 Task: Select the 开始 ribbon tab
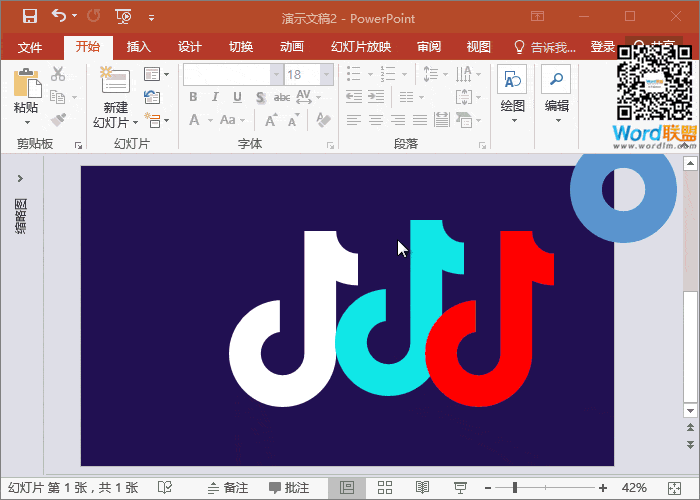tap(88, 46)
